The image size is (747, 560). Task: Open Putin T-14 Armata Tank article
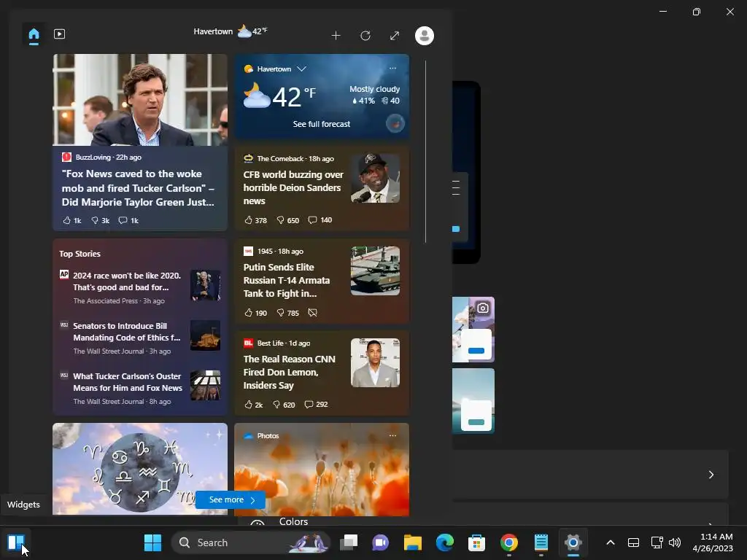286,281
